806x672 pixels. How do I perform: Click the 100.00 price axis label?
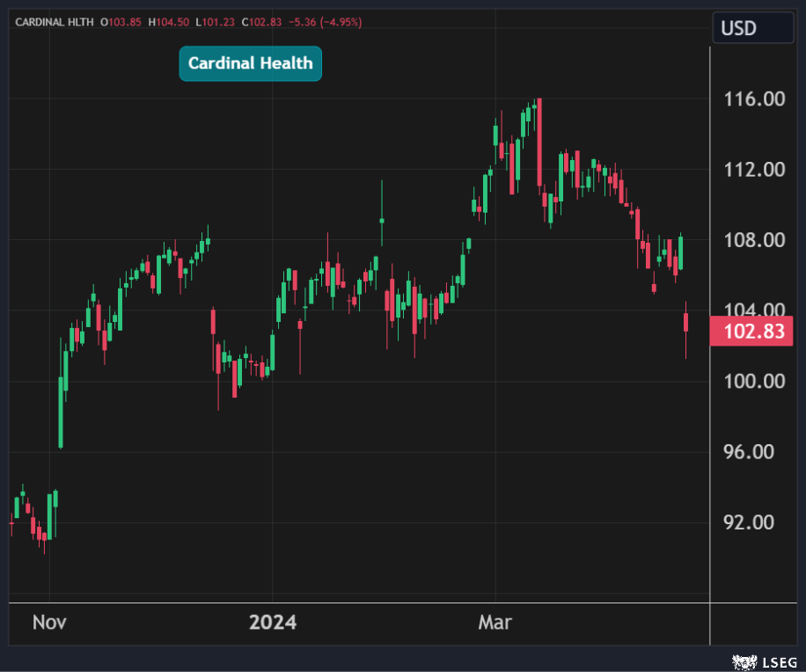pyautogui.click(x=753, y=381)
